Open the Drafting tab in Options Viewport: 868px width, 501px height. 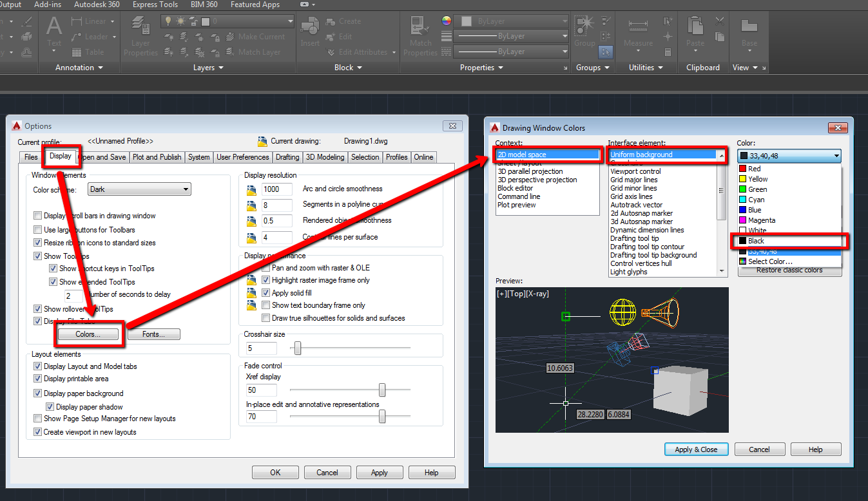287,157
